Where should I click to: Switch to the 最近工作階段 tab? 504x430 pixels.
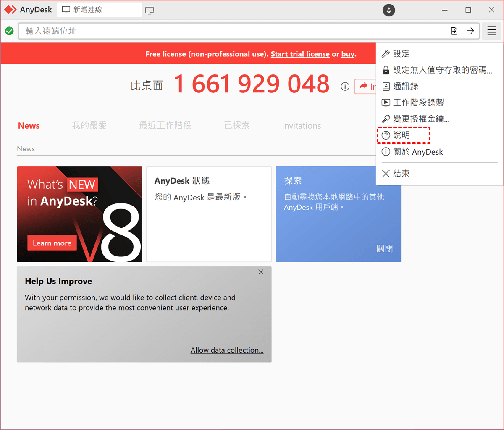(165, 126)
